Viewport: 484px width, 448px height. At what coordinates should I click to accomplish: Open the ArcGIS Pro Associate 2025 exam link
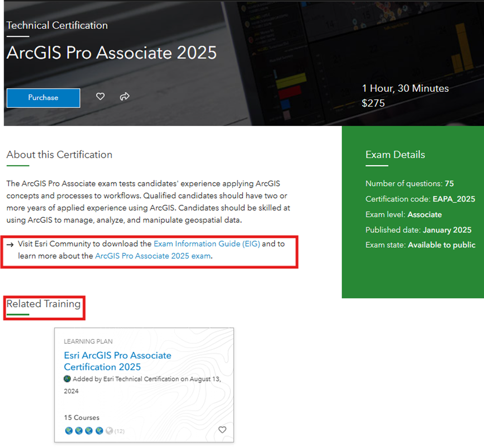coord(153,256)
